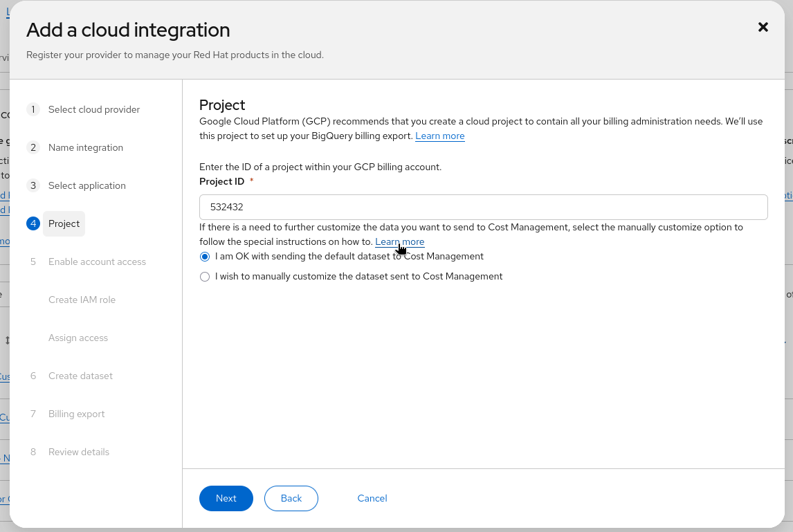
Task: Click the Project ID input field
Action: pyautogui.click(x=483, y=207)
